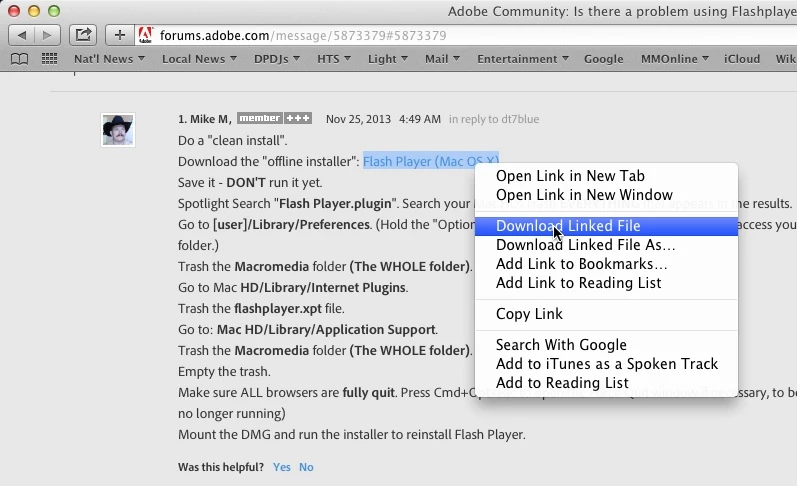Choose Open Link in New Tab
Screen dimensions: 797x486
[x=606, y=176]
